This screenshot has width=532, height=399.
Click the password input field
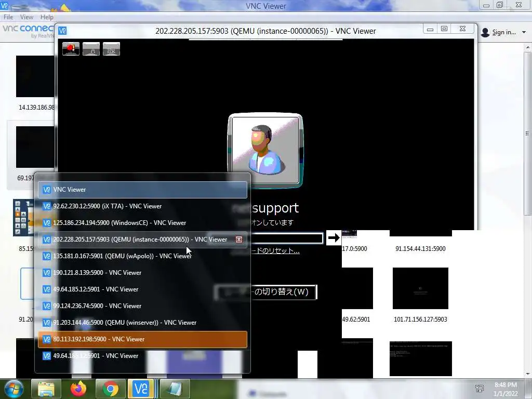(287, 238)
